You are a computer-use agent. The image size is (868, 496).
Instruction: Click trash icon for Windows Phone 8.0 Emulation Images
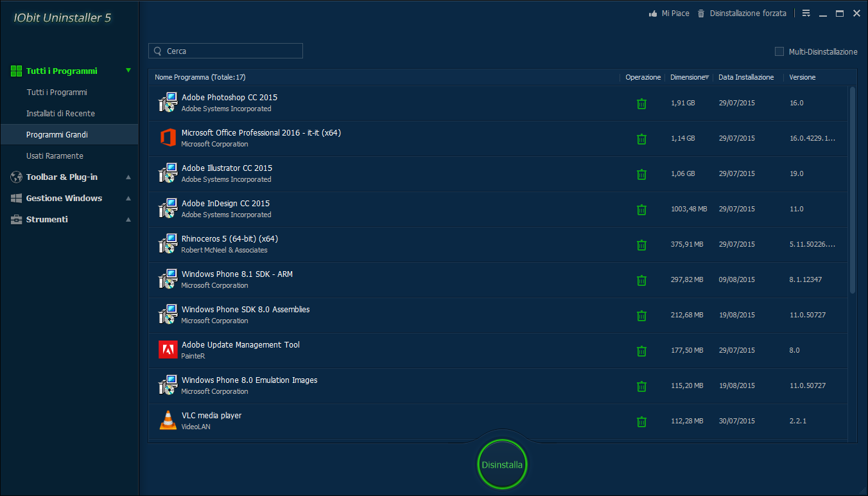coord(641,386)
